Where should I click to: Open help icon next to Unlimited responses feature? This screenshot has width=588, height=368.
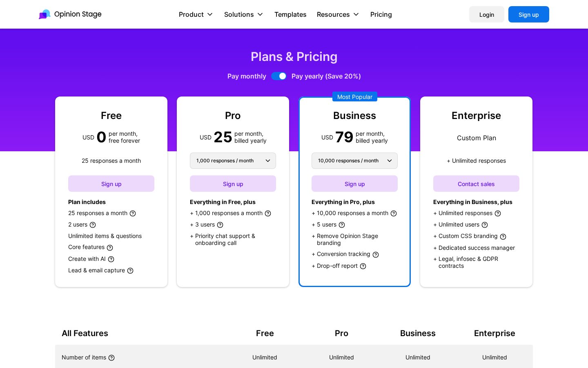[498, 213]
